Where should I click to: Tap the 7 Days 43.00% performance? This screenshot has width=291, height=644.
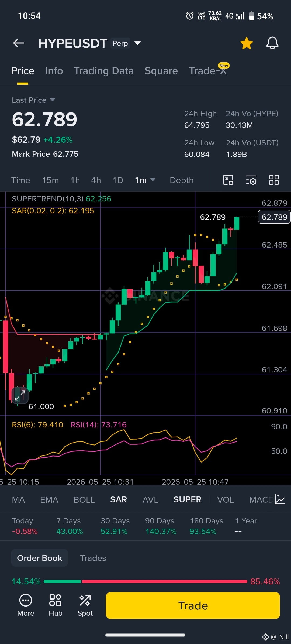[70, 526]
